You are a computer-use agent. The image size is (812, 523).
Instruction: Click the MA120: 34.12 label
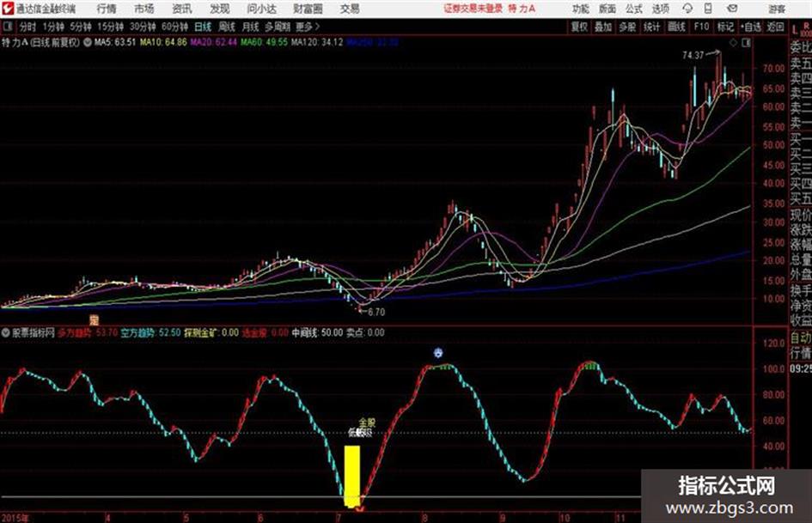click(317, 42)
